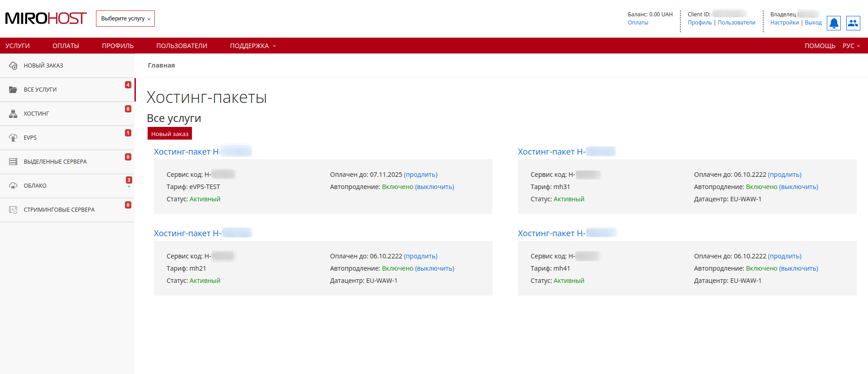Open the Пользователи menu item
This screenshot has width=868, height=374.
click(x=182, y=46)
